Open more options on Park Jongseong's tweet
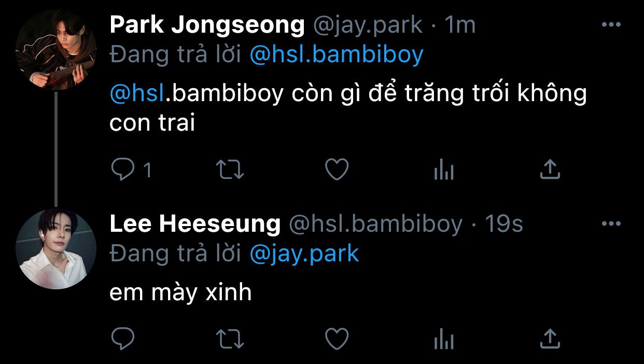This screenshot has height=364, width=644. coord(611,25)
